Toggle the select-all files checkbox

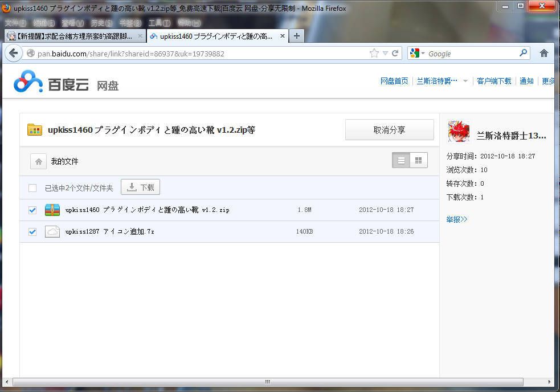[x=32, y=188]
